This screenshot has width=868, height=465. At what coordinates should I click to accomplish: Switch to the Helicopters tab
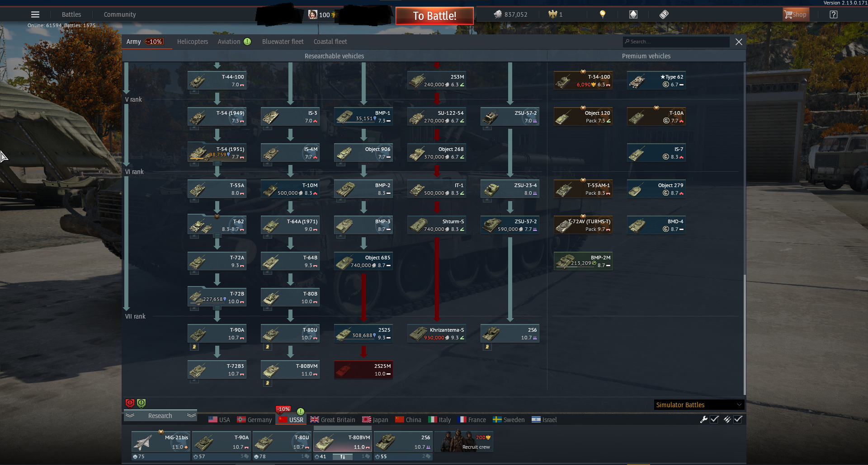coord(193,42)
